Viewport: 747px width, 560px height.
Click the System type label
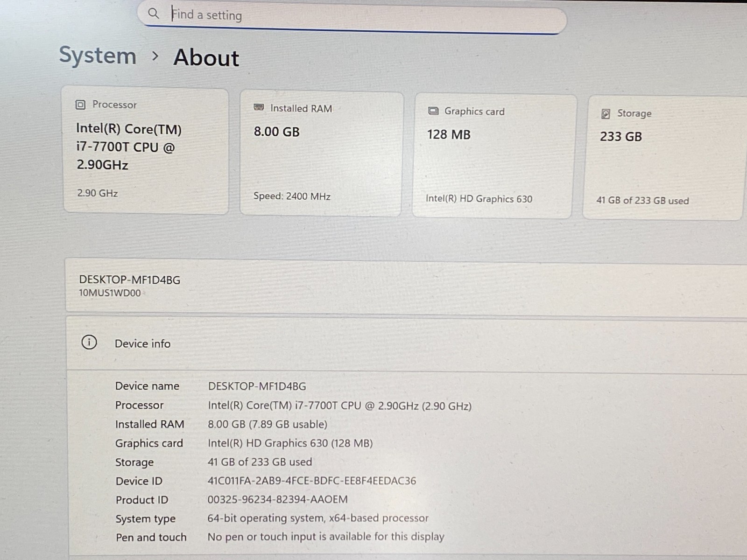145,519
